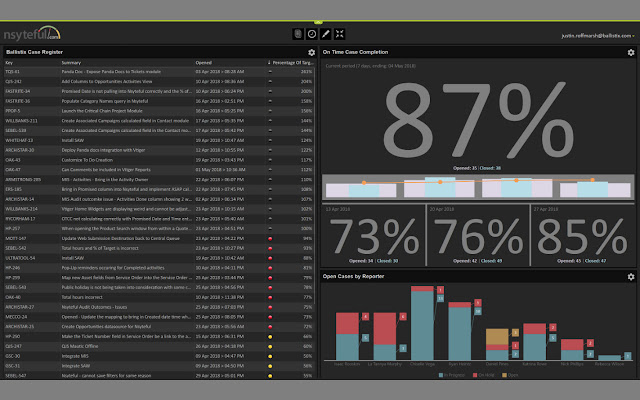
Task: Click the pencil edit icon in toolbar
Action: pos(326,34)
